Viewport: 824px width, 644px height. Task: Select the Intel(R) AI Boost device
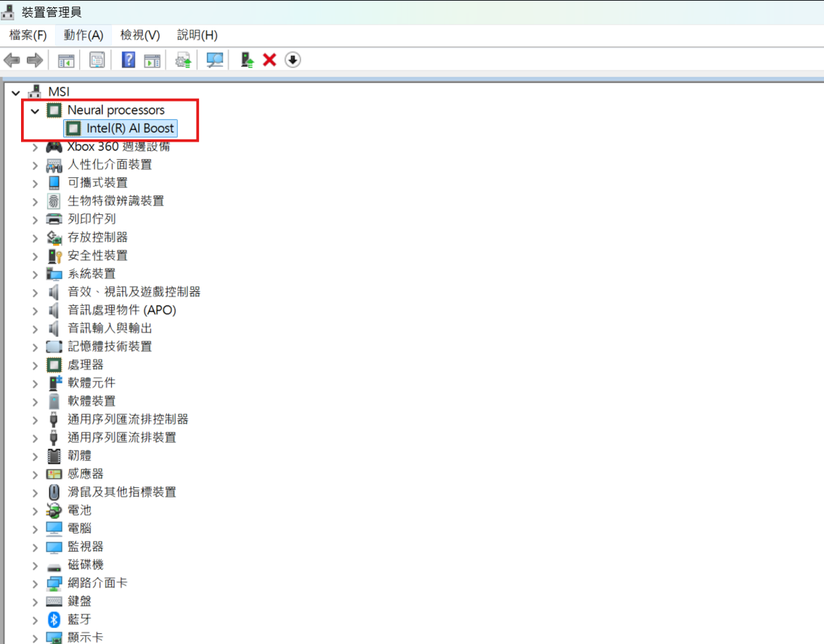[130, 129]
